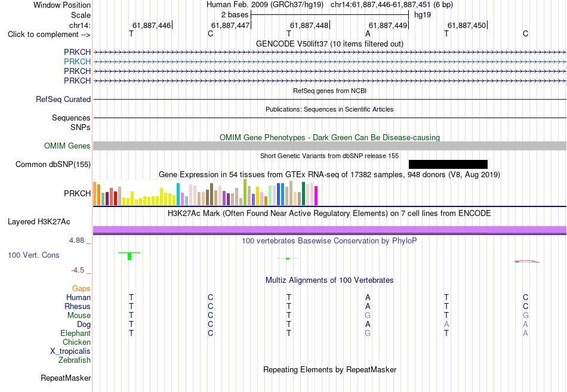Click position label 61,887,448
Viewport: 567px width, 392px height.
click(x=309, y=25)
